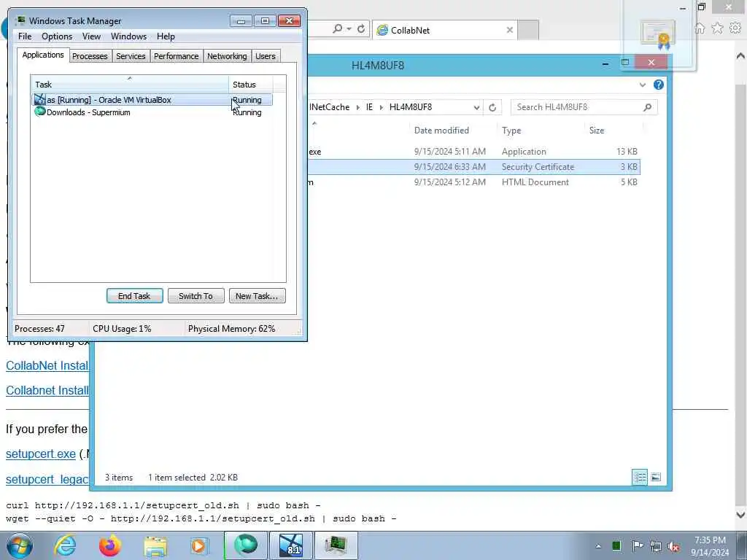This screenshot has width=747, height=560.
Task: Click Explorer help question mark icon
Action: [x=659, y=85]
